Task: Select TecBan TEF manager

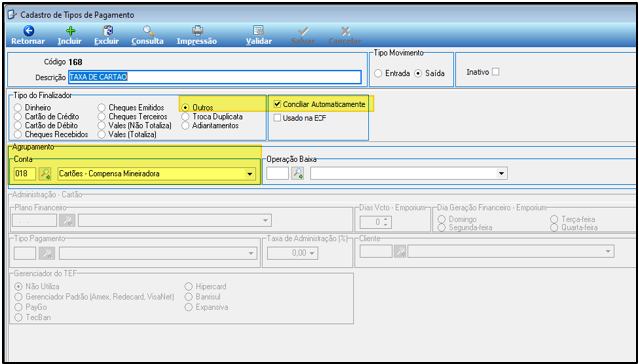Action: click(x=18, y=317)
